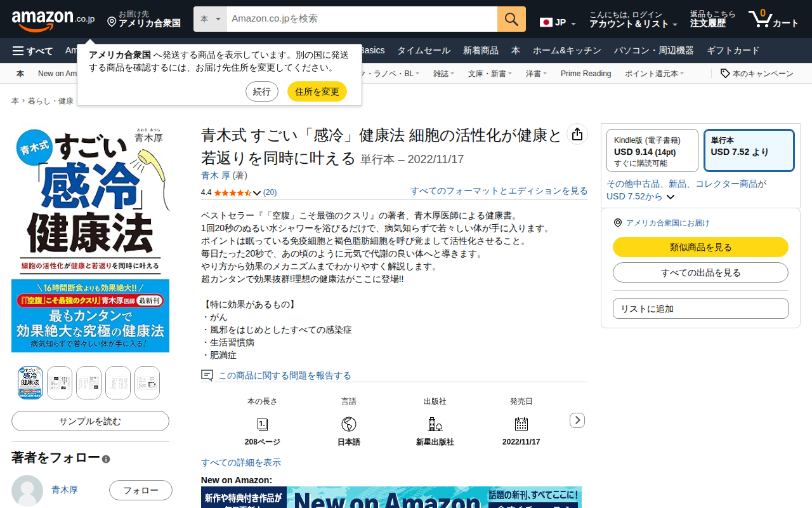
Task: Select the fourth preview thumbnail
Action: pyautogui.click(x=118, y=383)
